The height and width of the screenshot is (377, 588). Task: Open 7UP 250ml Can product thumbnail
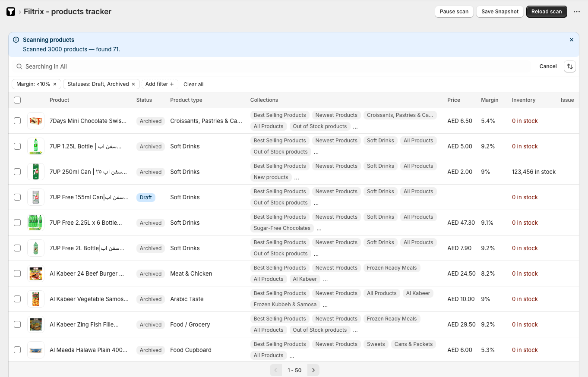[x=36, y=172]
